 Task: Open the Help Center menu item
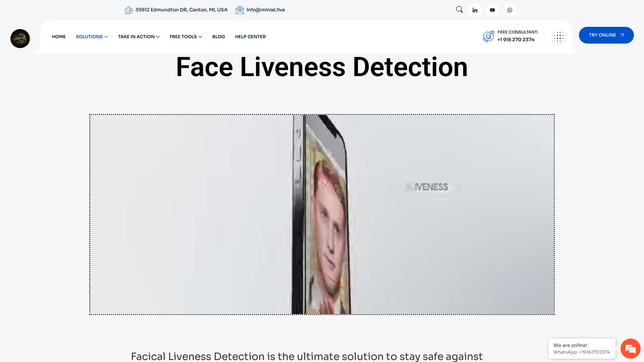click(250, 37)
